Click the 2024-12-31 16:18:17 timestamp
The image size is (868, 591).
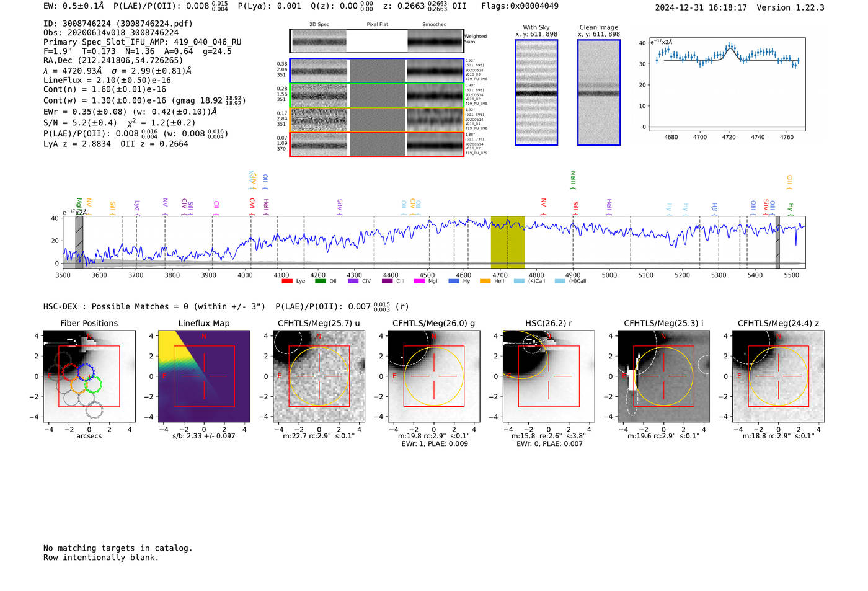(701, 7)
